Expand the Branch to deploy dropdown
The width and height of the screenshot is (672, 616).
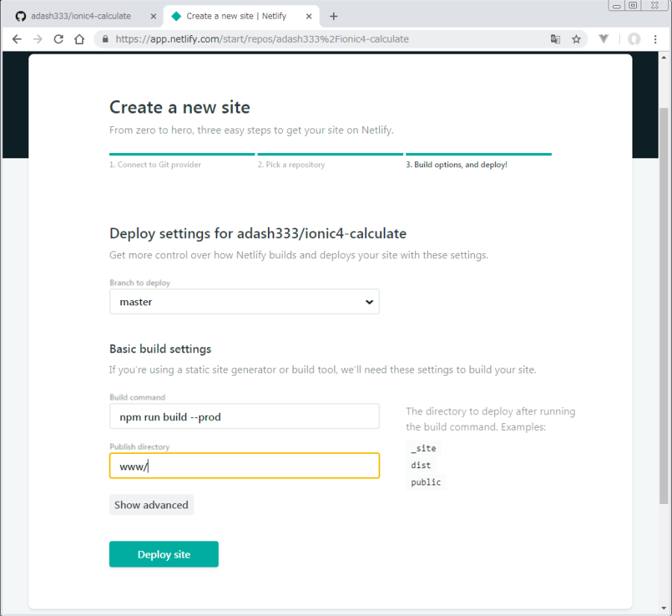(x=244, y=302)
